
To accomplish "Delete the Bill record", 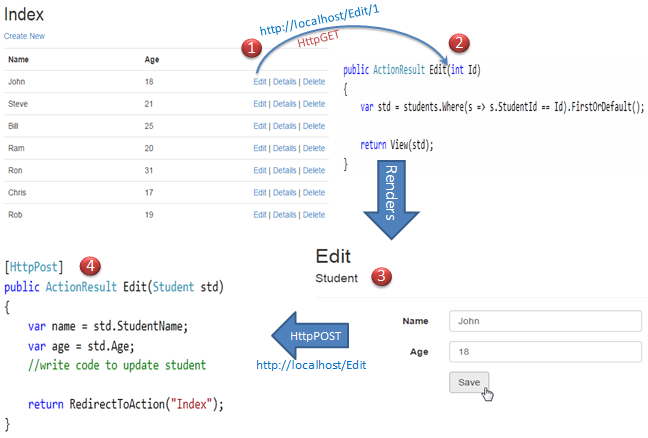I will [314, 126].
